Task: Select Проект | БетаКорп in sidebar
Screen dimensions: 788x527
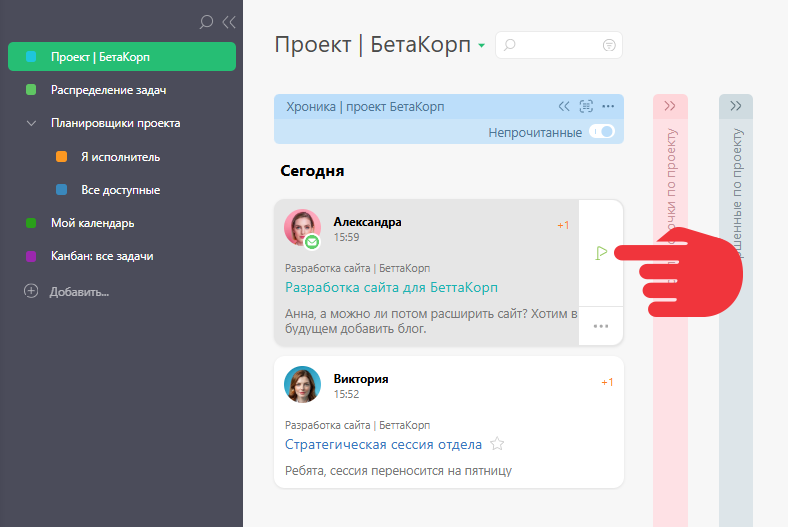Action: point(122,57)
